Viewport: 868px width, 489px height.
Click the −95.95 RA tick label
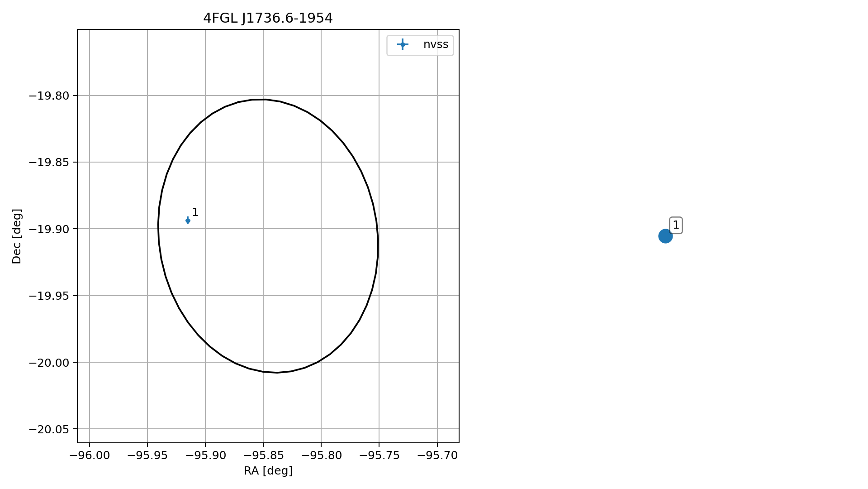pyautogui.click(x=147, y=455)
